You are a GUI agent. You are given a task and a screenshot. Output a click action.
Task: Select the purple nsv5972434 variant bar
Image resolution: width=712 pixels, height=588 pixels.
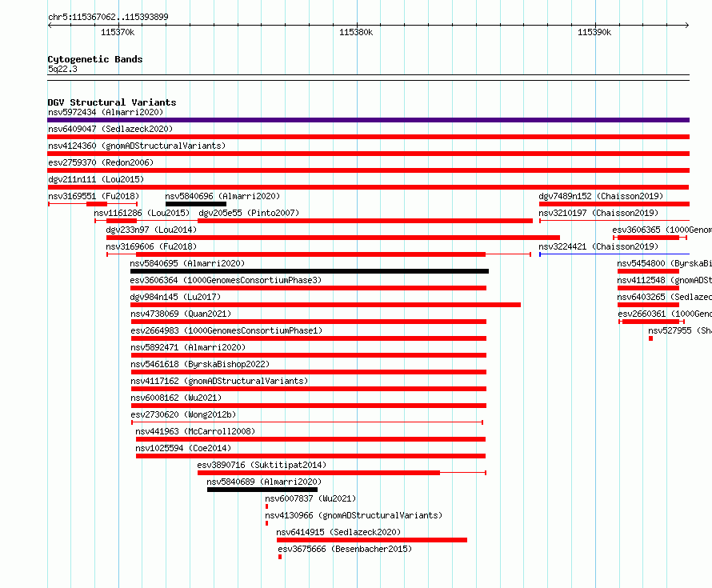(x=368, y=120)
